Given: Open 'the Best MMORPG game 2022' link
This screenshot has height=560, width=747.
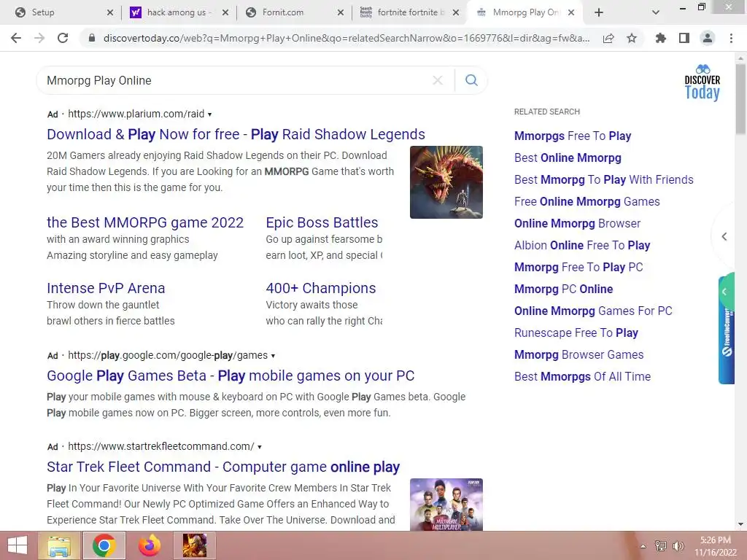Looking at the screenshot, I should click(x=145, y=222).
